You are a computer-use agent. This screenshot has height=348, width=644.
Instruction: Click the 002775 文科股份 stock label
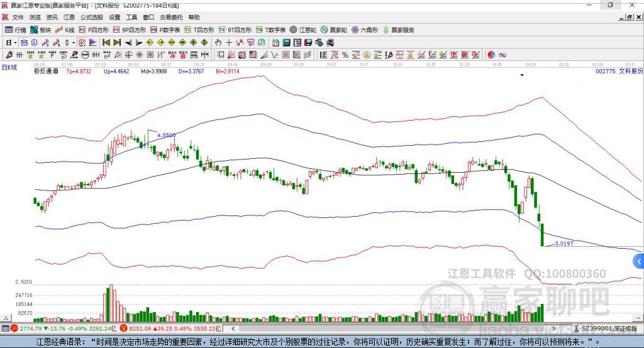point(619,71)
